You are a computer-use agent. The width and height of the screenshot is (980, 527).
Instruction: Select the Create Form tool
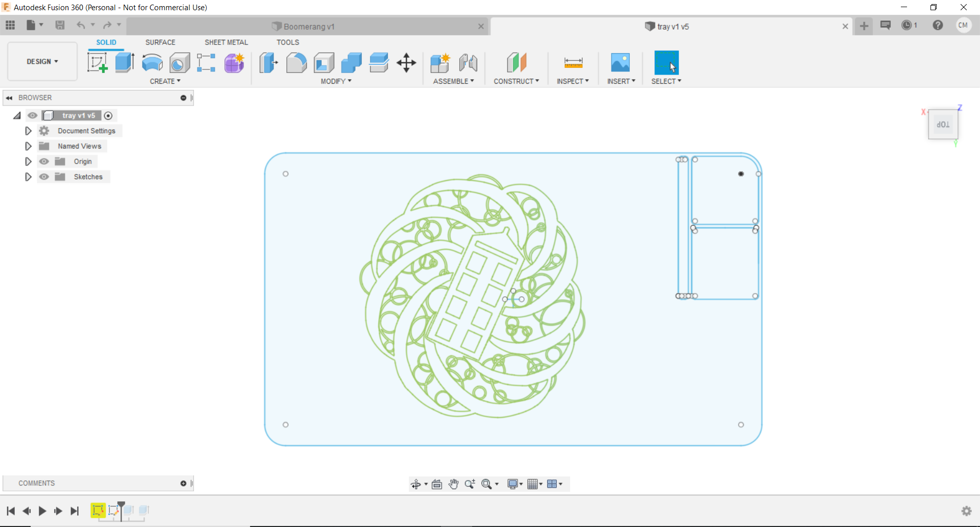[x=234, y=63]
